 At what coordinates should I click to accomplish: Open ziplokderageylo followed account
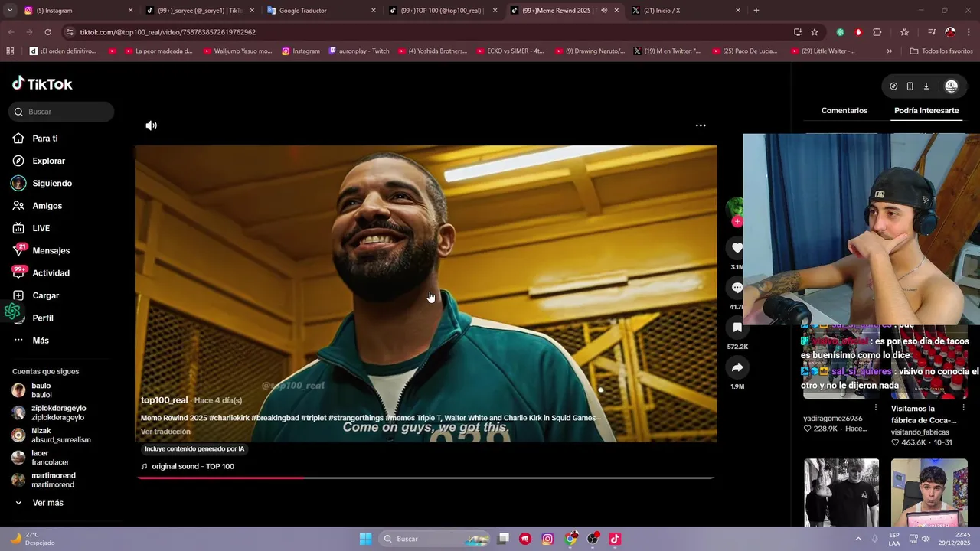(x=58, y=412)
